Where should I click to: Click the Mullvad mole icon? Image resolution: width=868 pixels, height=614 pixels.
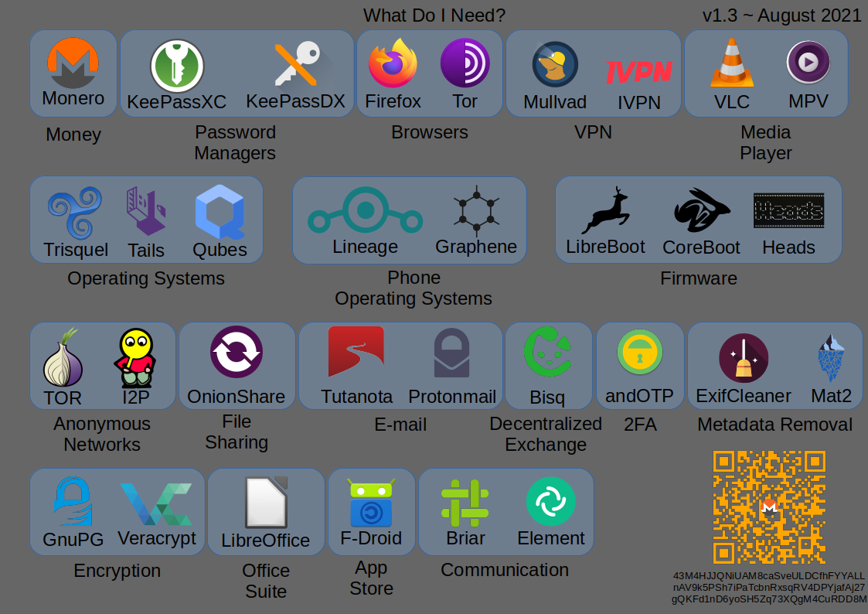pos(555,64)
